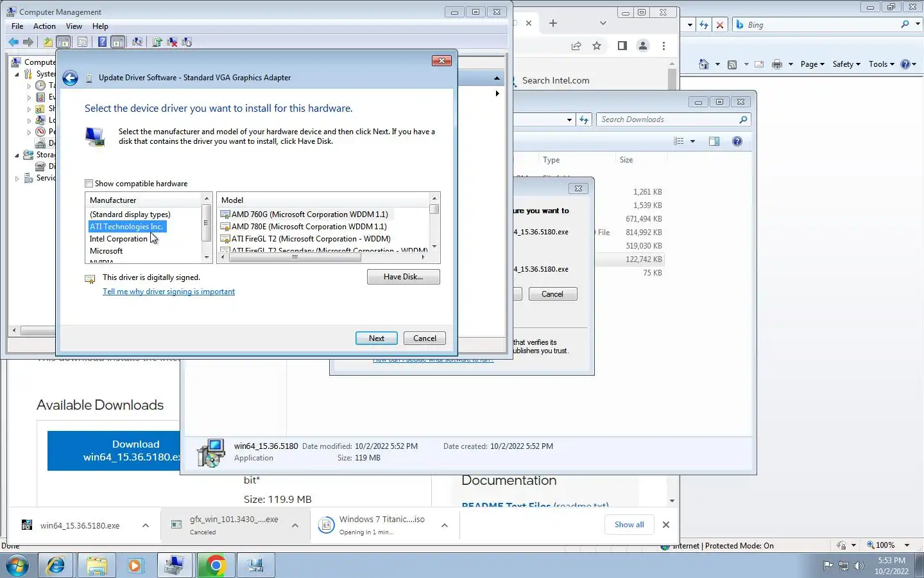This screenshot has height=578, width=924.
Task: Select Intel Corporation in Manufacturer list
Action: (119, 239)
